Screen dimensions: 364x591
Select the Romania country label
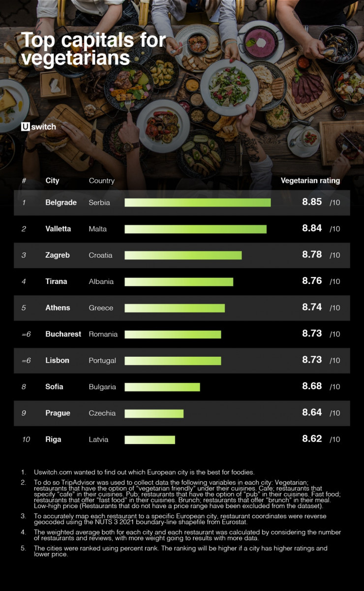click(x=103, y=334)
